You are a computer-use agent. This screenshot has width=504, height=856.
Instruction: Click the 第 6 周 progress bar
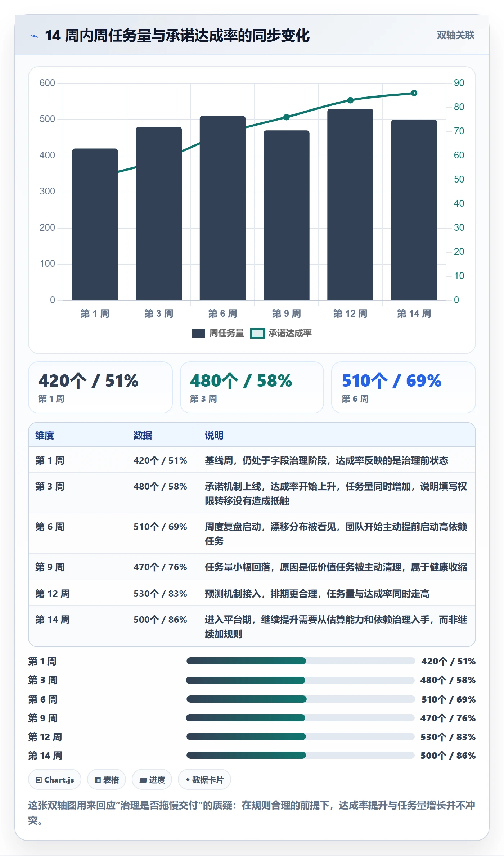(x=301, y=699)
